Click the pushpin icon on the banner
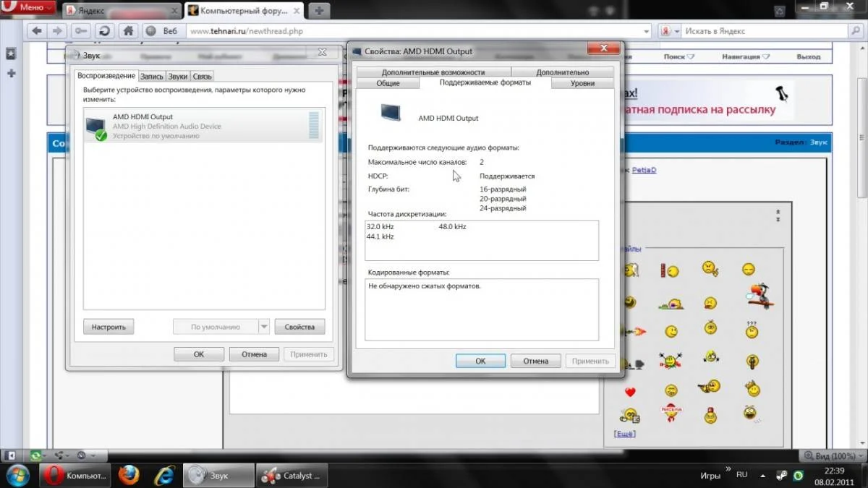The width and height of the screenshot is (868, 488). pos(780,93)
